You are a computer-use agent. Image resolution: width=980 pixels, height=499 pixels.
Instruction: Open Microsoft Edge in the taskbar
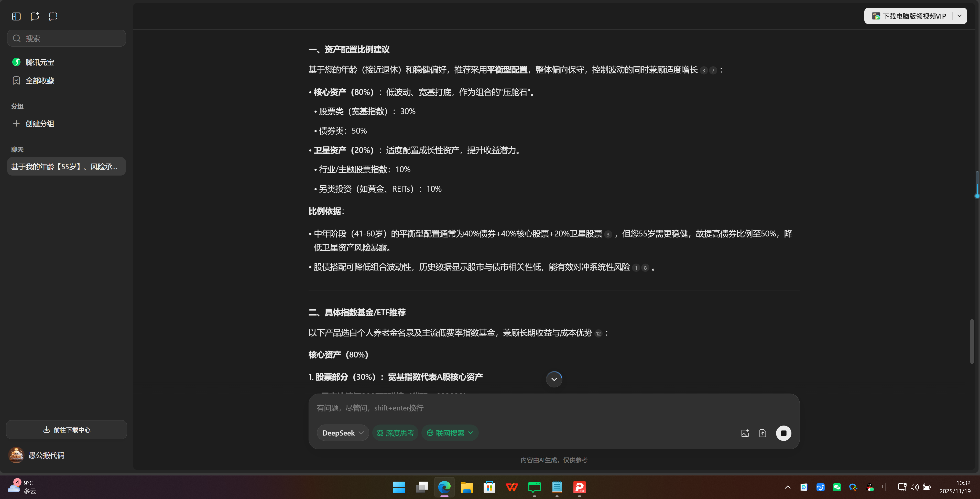point(444,487)
